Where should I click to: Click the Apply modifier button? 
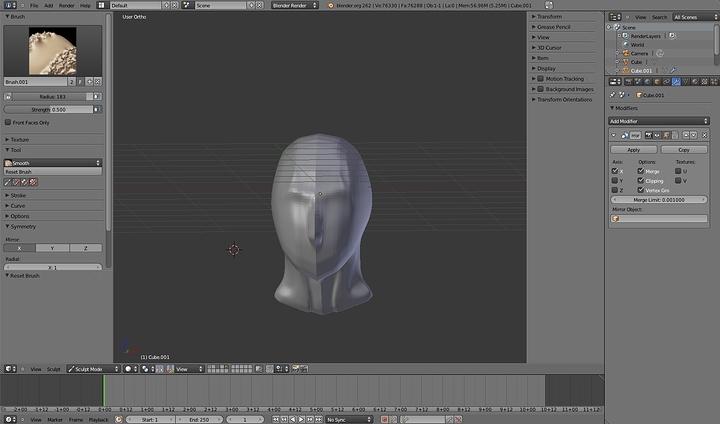coord(633,149)
